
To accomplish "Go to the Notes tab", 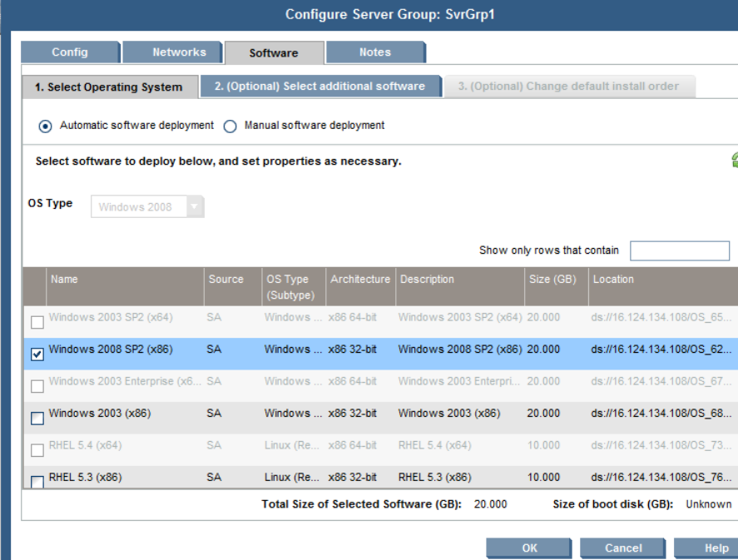I will pos(374,52).
